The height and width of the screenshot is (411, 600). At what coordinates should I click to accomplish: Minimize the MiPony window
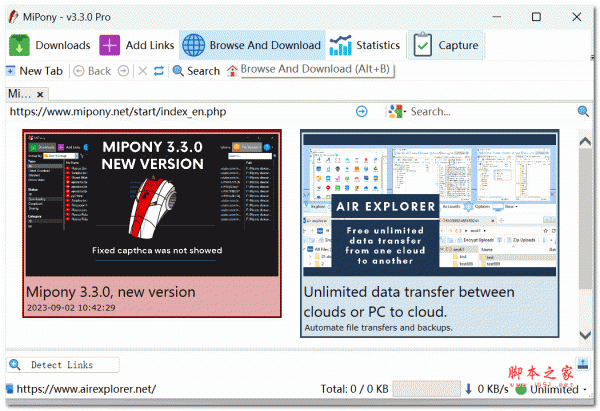click(496, 17)
